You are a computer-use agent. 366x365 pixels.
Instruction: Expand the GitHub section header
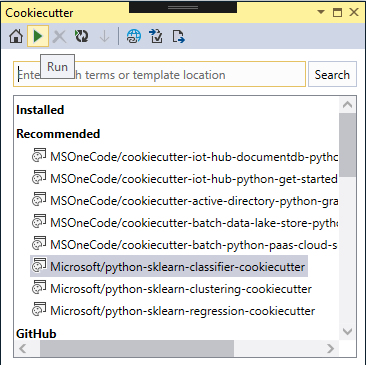[x=36, y=334]
